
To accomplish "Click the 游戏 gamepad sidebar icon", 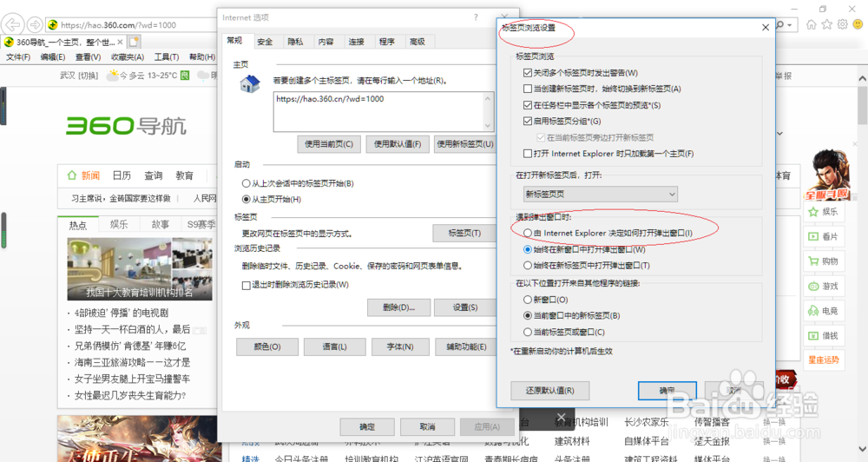I will [813, 287].
